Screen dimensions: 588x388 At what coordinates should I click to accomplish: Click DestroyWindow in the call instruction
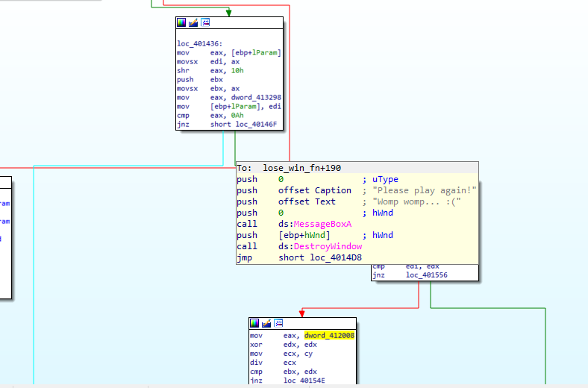point(328,246)
